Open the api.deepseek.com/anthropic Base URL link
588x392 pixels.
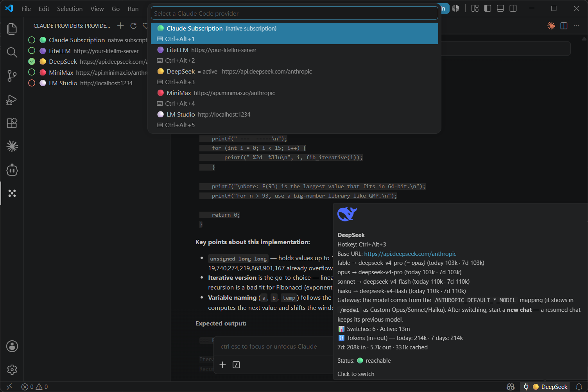tap(410, 254)
